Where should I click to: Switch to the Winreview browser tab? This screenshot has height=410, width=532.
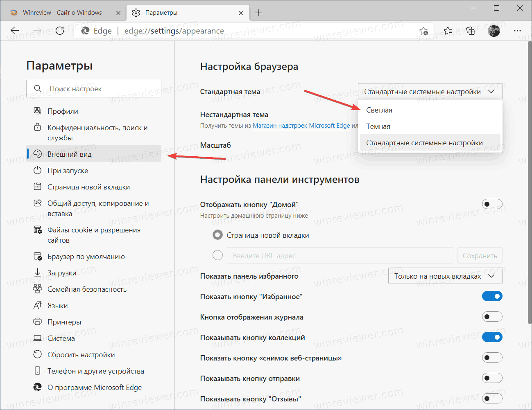[x=62, y=13]
